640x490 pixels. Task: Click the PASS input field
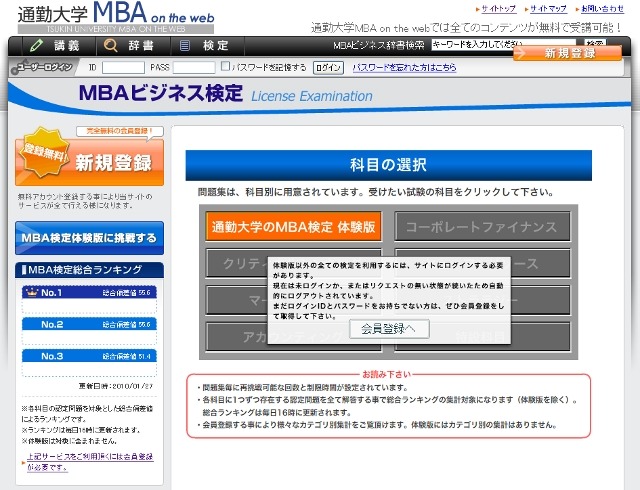(x=194, y=68)
